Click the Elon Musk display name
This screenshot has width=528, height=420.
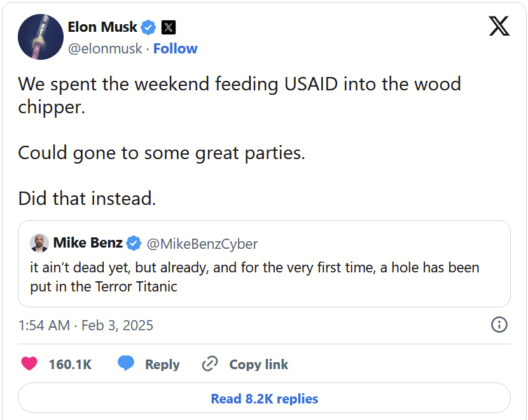102,27
